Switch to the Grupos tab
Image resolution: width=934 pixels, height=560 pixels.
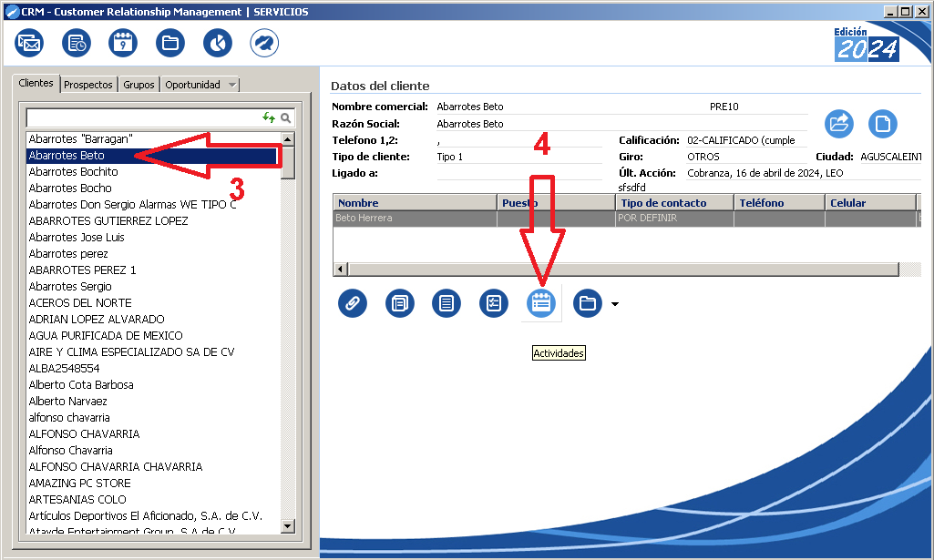coord(139,85)
